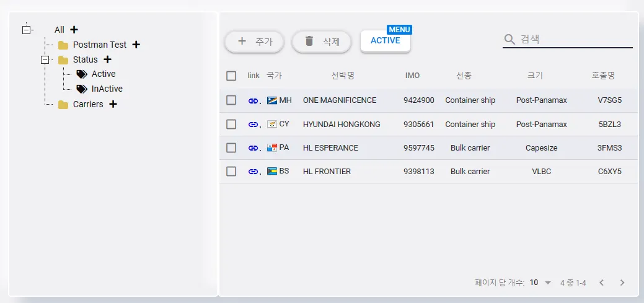Collapse the All root tree node

pyautogui.click(x=26, y=30)
